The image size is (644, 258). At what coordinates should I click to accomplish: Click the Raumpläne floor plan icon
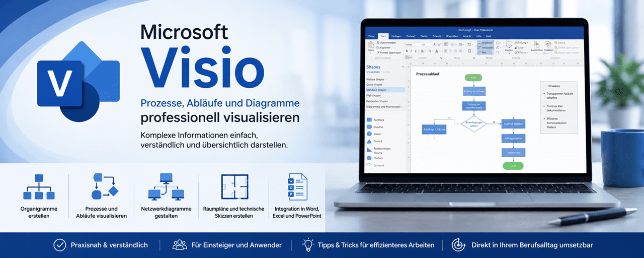234,187
